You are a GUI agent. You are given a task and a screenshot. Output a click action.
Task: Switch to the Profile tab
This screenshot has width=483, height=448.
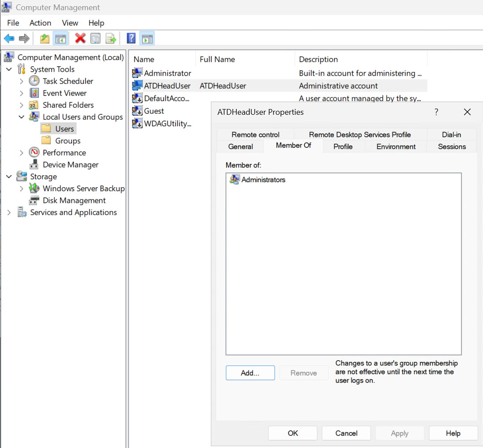click(x=343, y=147)
